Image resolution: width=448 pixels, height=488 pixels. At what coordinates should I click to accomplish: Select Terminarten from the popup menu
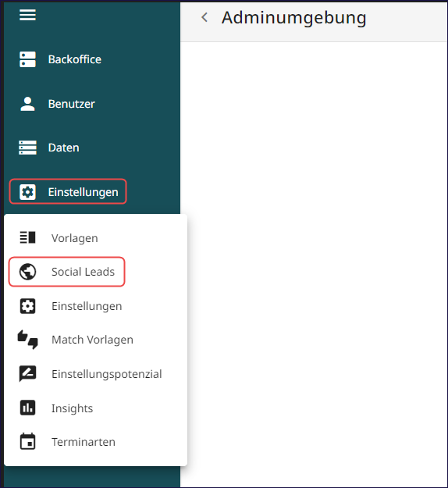click(x=84, y=442)
